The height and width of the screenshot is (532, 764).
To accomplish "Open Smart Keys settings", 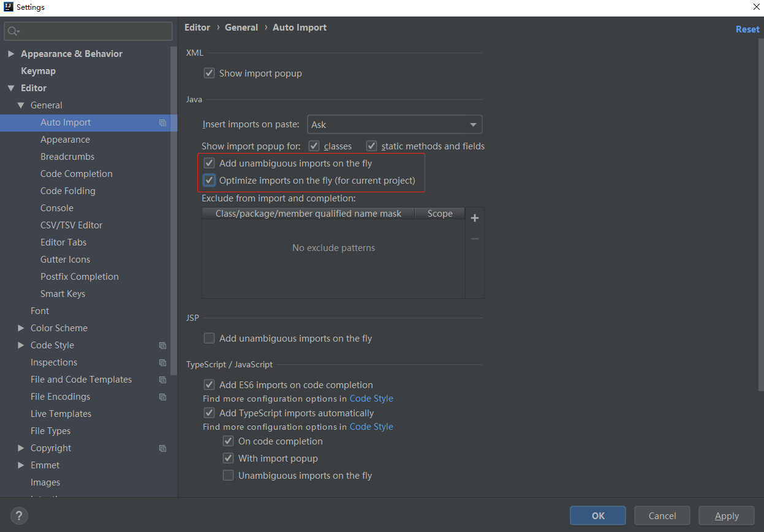I will 63,294.
